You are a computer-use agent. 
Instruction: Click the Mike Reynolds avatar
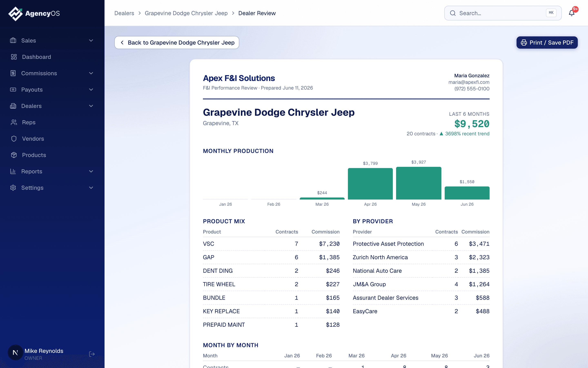(x=15, y=353)
